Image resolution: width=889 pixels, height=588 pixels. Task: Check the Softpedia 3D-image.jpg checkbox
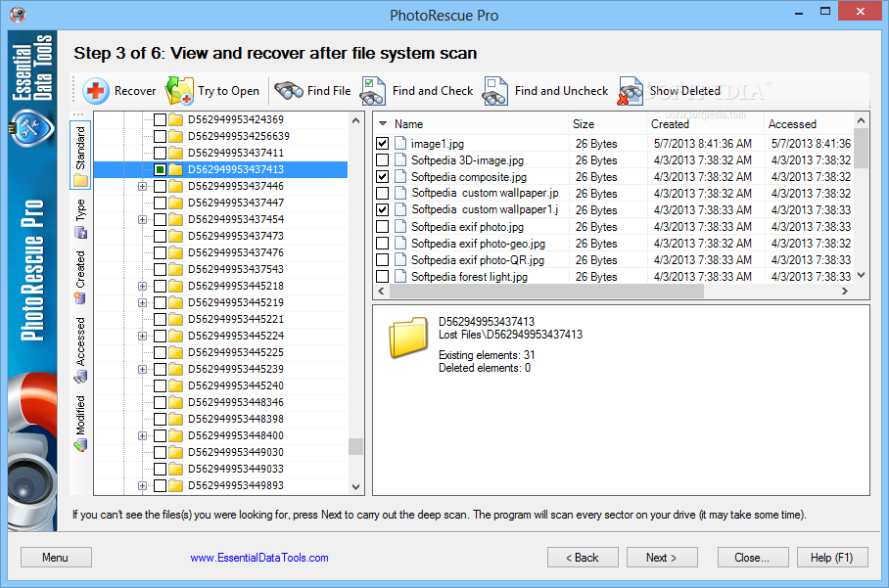[x=383, y=159]
